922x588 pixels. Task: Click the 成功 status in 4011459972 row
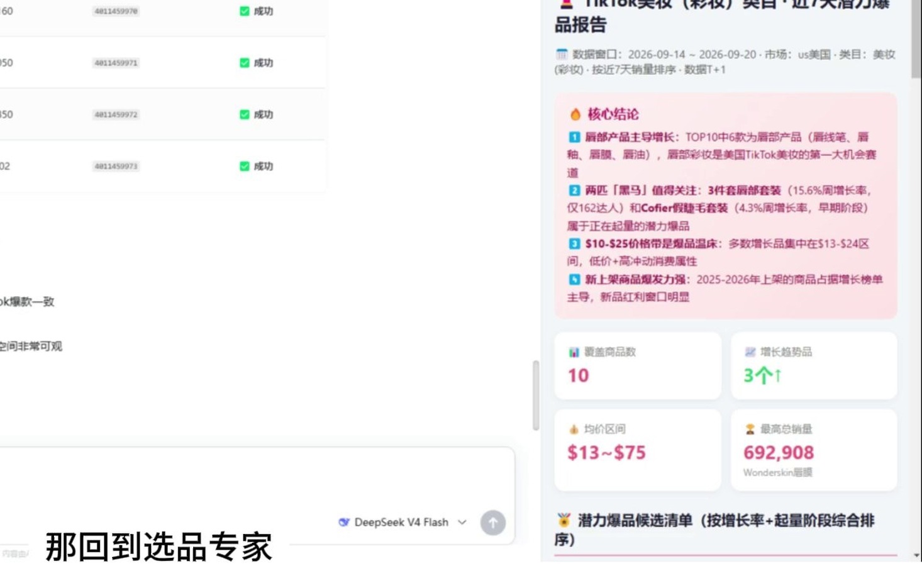click(264, 114)
